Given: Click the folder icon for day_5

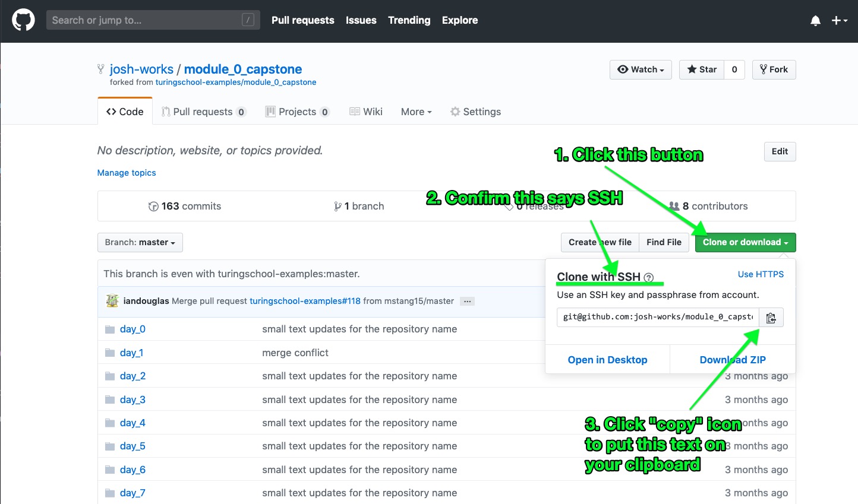Looking at the screenshot, I should [x=110, y=446].
